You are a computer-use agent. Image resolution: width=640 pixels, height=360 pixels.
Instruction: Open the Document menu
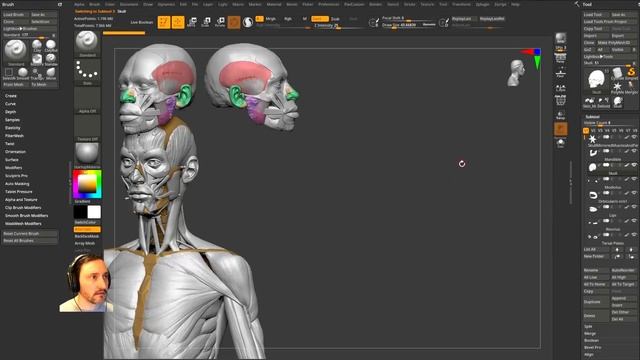(x=129, y=4)
